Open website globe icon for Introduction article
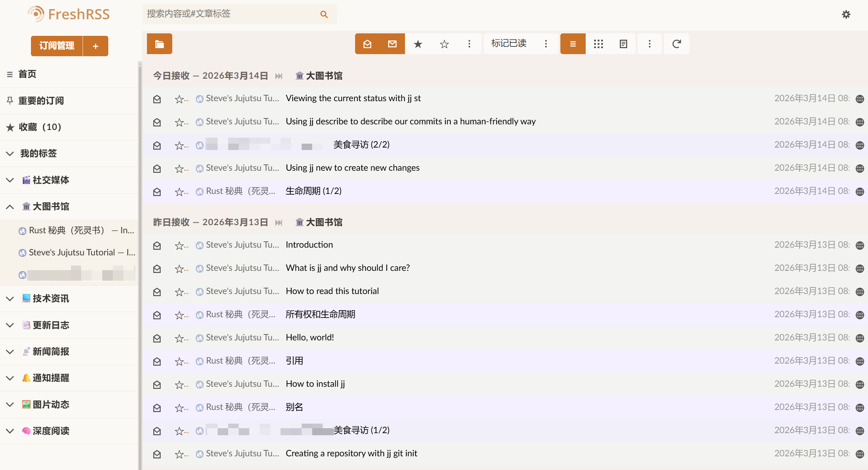This screenshot has height=470, width=868. pos(860,245)
